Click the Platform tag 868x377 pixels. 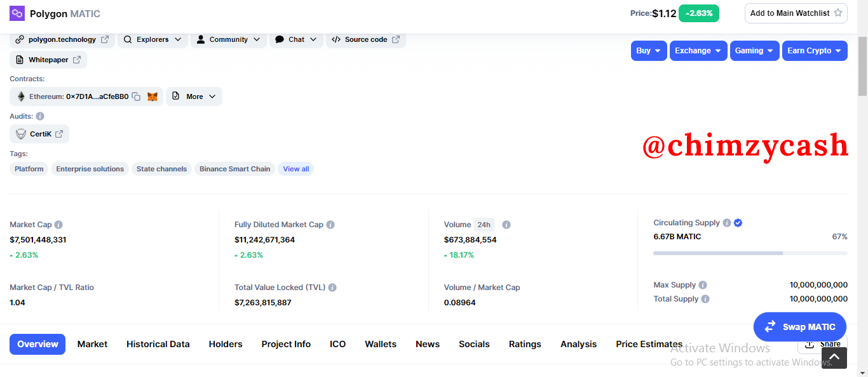pos(29,169)
